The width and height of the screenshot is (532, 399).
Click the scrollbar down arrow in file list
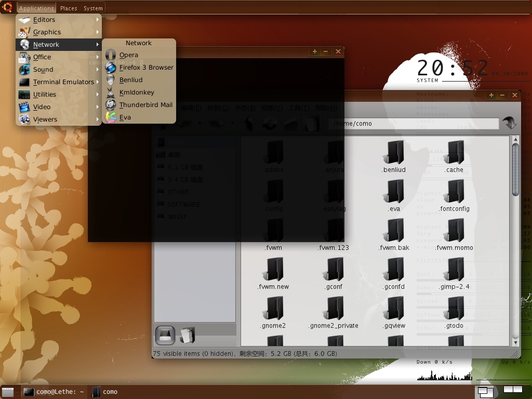(x=515, y=343)
